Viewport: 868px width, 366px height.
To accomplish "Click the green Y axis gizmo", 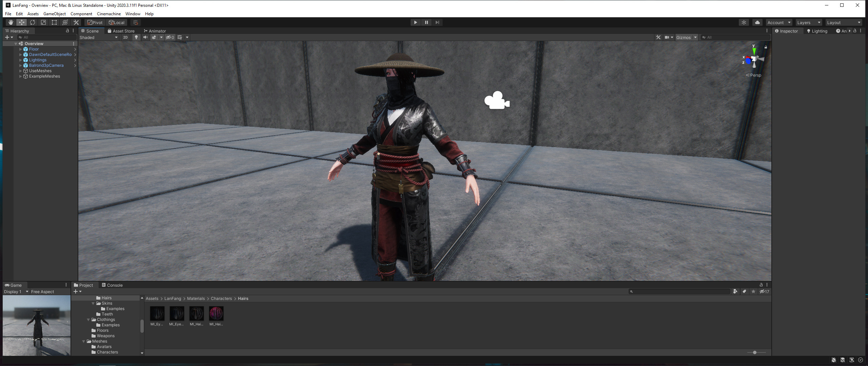I will (754, 51).
